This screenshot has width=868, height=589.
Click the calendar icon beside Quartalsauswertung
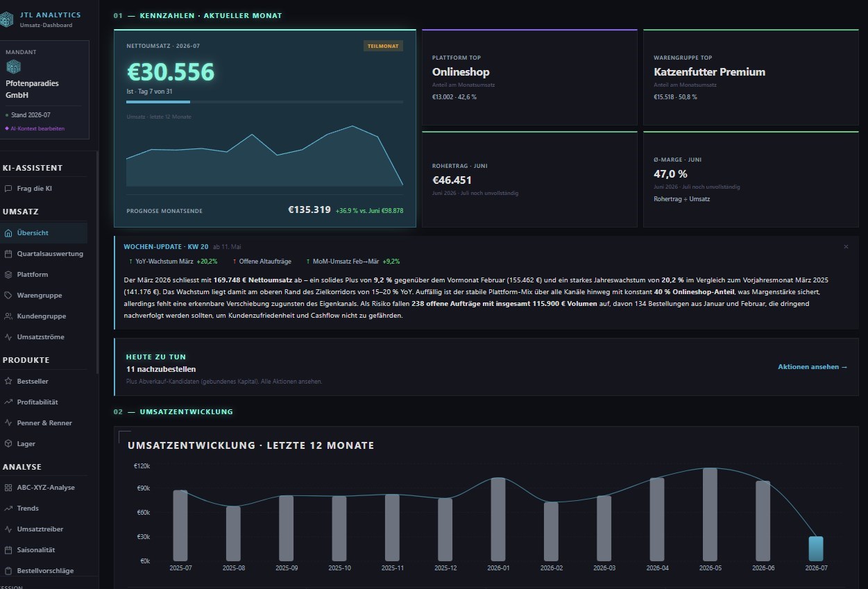[x=8, y=254]
